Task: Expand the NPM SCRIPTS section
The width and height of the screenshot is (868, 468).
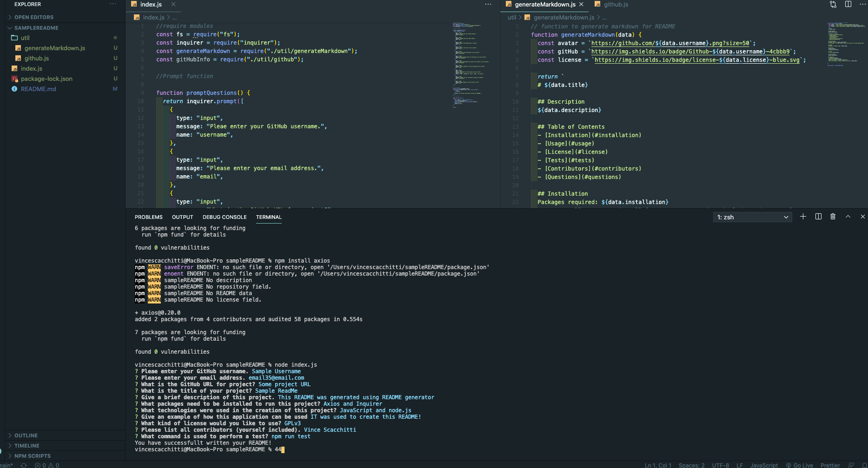Action: coord(33,455)
